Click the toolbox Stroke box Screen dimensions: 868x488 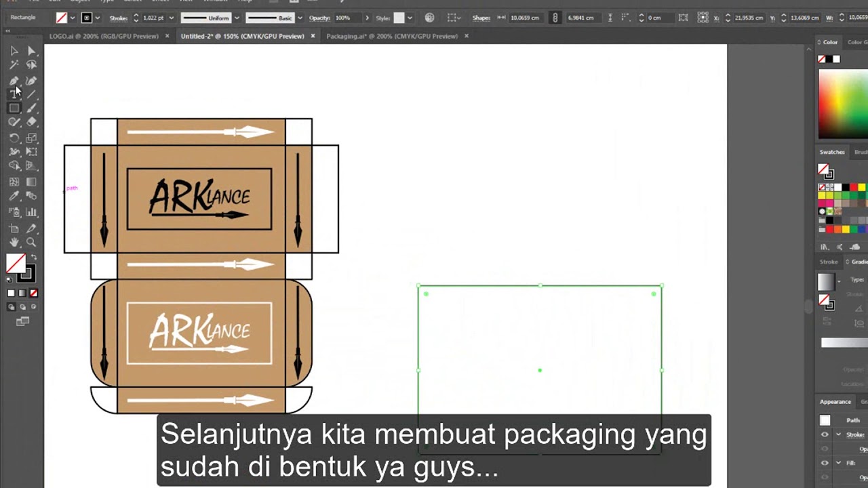(26, 274)
